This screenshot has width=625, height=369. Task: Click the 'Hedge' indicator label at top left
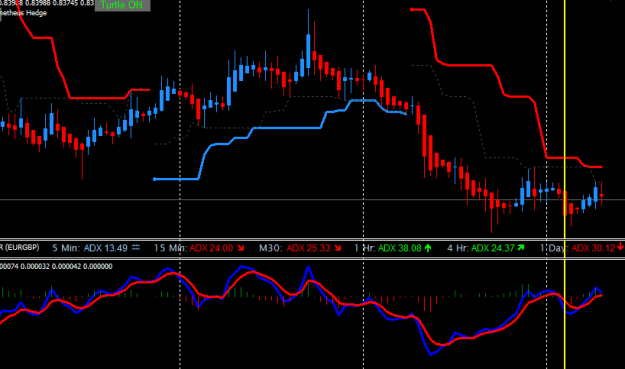(37, 13)
